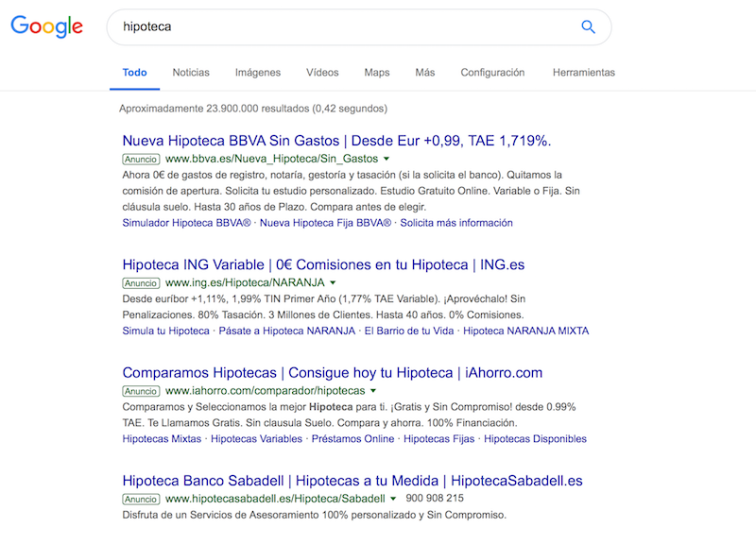Screen dimensions: 756x544
Task: Switch to the Vídeos tab
Action: click(321, 72)
